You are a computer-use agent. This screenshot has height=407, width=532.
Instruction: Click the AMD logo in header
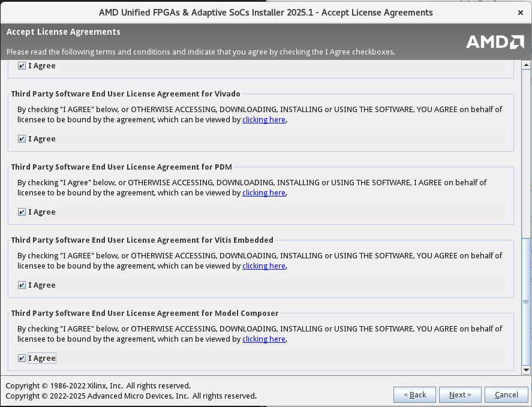pos(495,41)
